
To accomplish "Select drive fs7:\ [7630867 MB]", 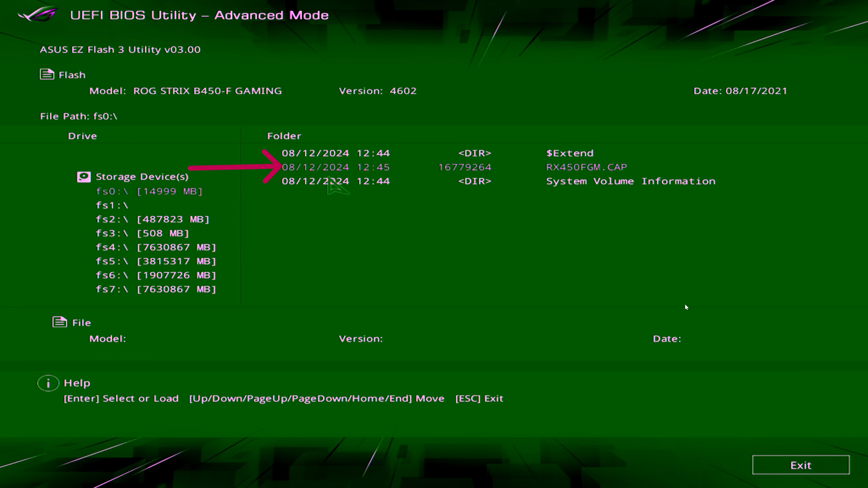I will click(156, 289).
